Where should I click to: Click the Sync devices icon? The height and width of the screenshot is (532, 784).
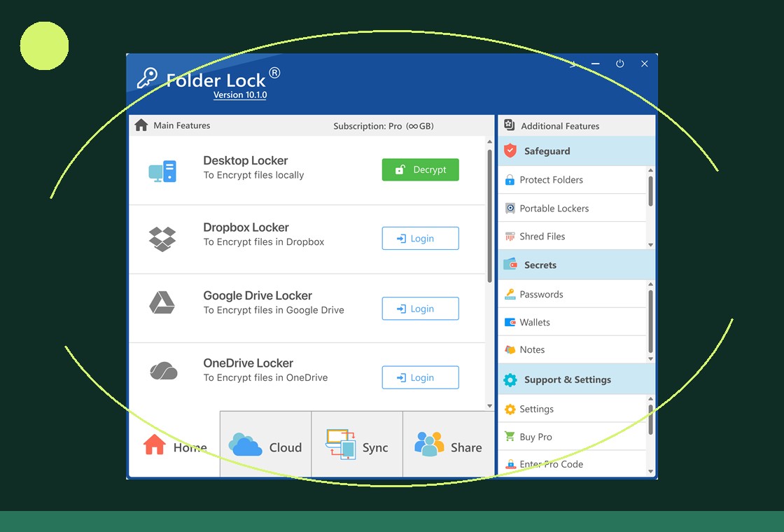(340, 444)
